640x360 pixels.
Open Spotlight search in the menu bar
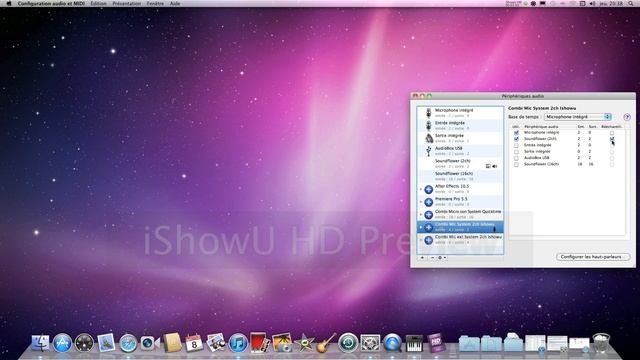[x=631, y=3]
